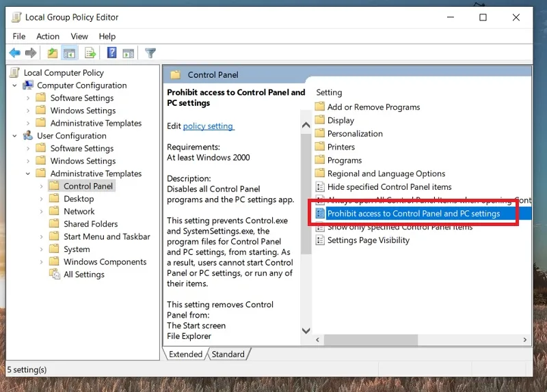Screen dimensions: 547x392
Task: Expand the Start Menu and Taskbar node
Action: click(x=41, y=237)
